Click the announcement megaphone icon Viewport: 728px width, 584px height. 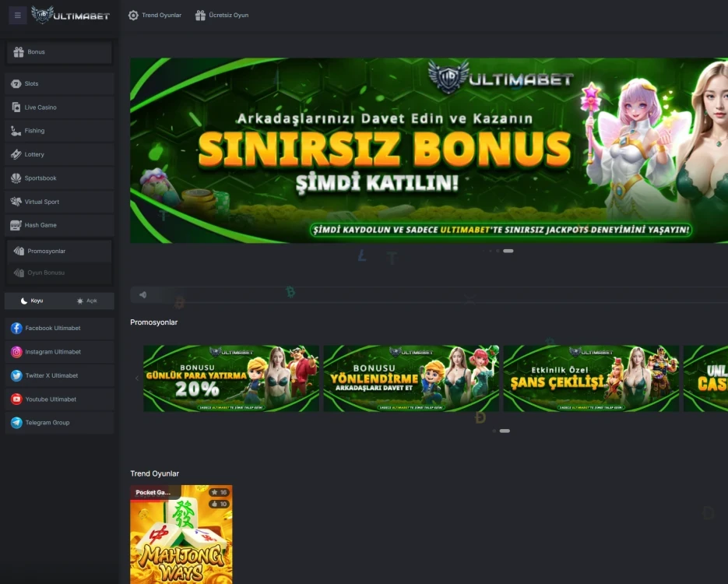pyautogui.click(x=143, y=295)
